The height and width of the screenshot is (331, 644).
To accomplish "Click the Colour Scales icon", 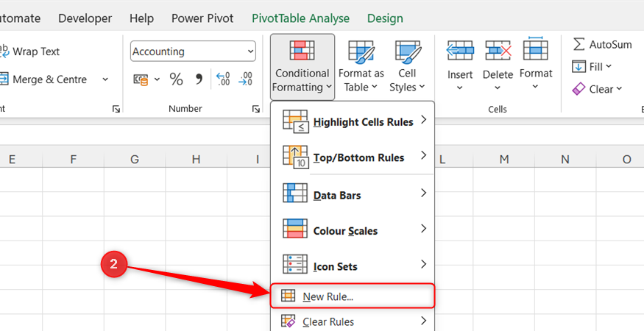I will (x=295, y=228).
